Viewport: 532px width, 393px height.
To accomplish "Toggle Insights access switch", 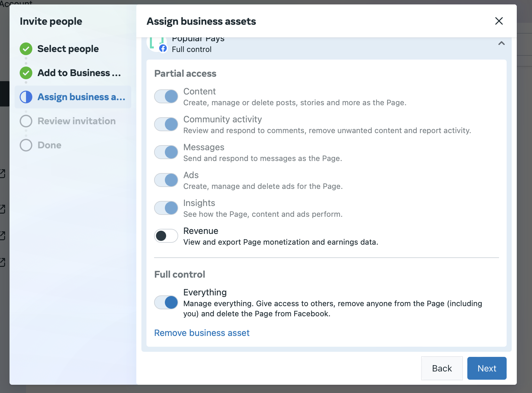I will [x=166, y=208].
